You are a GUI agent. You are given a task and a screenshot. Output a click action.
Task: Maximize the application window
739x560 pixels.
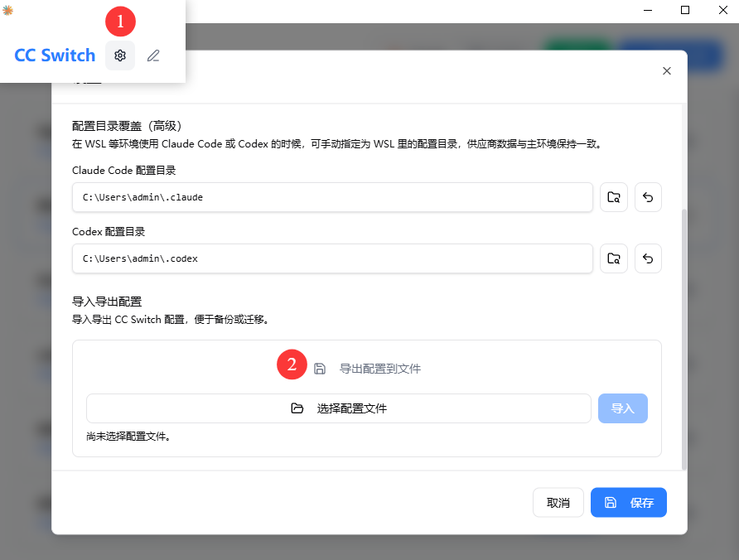pyautogui.click(x=685, y=10)
